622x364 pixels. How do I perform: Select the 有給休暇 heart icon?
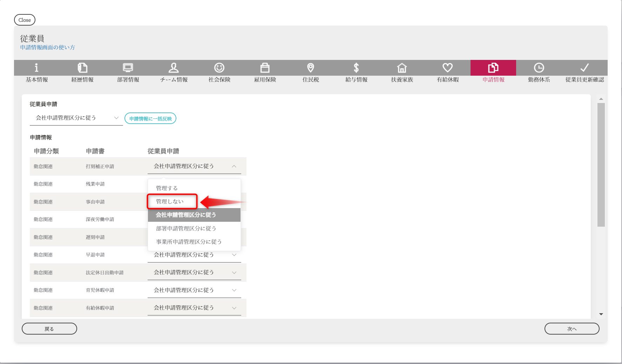pyautogui.click(x=447, y=68)
